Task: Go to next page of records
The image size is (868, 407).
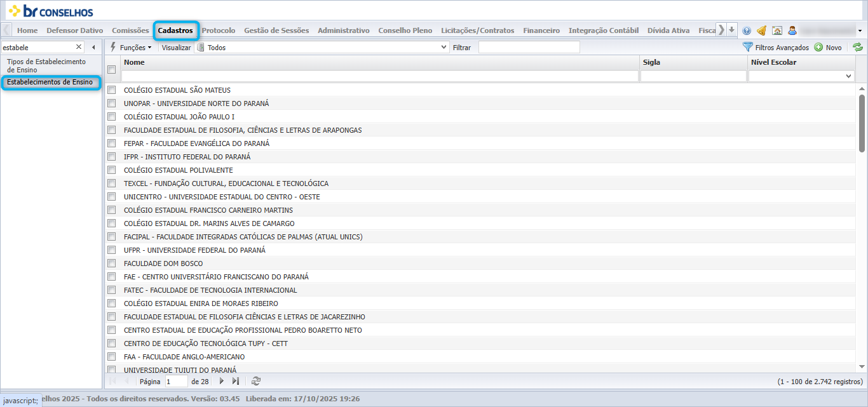Action: click(222, 381)
